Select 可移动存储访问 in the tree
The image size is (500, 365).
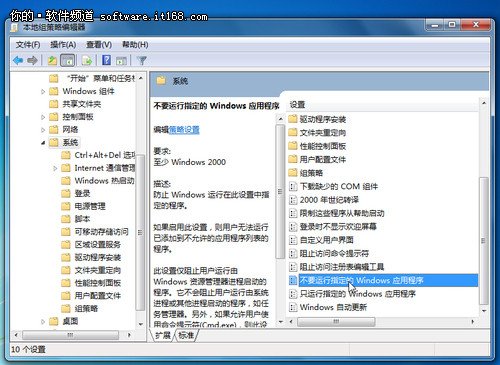click(x=101, y=231)
